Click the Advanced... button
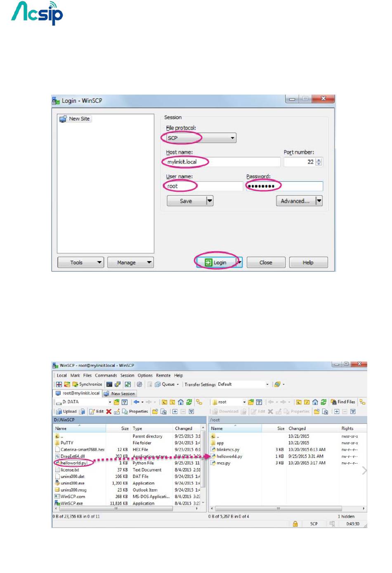This screenshot has width=392, height=573. (x=295, y=201)
